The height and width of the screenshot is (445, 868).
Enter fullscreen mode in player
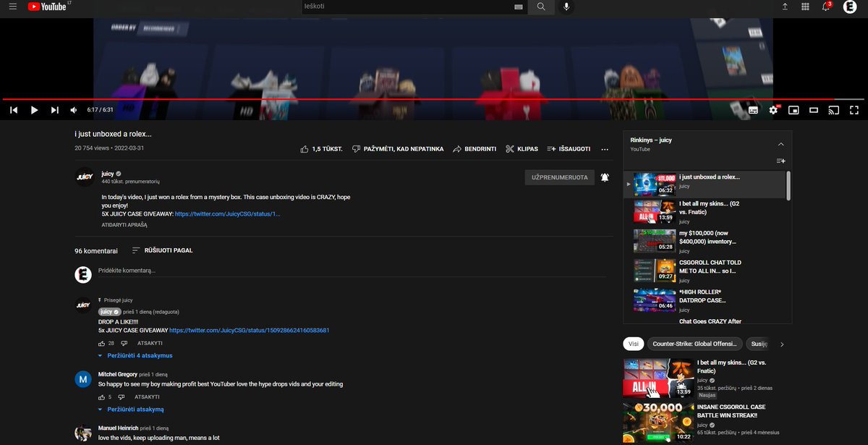(x=854, y=110)
